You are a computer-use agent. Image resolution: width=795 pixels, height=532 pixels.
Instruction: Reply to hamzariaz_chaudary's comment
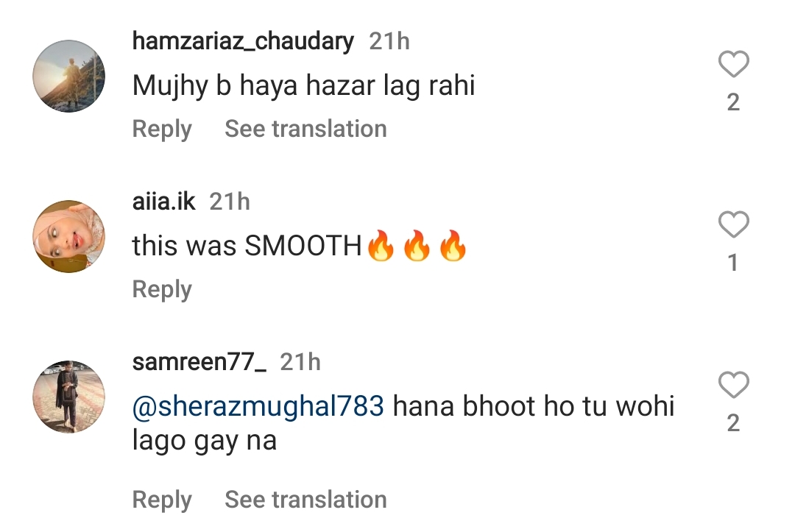point(162,130)
